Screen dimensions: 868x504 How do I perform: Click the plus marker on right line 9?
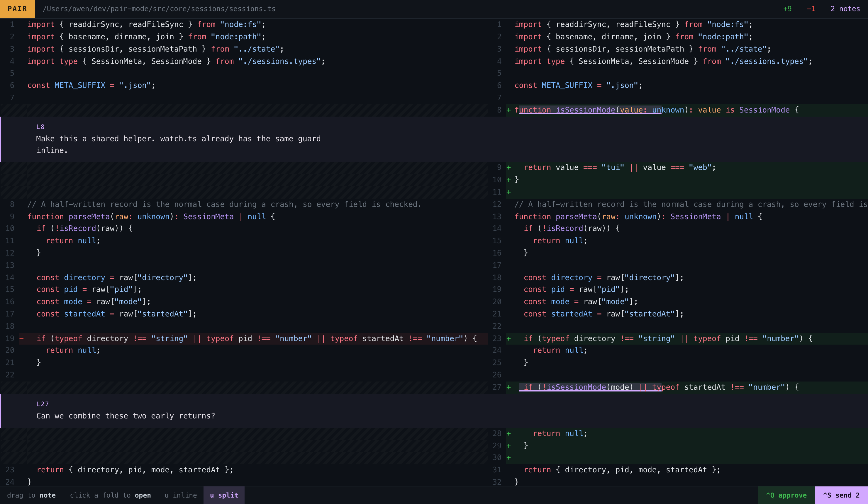pyautogui.click(x=509, y=168)
